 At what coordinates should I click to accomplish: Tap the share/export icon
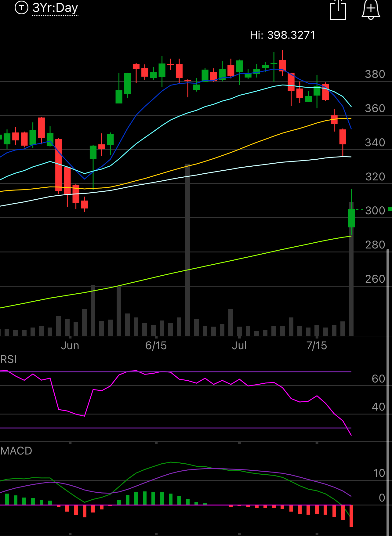coord(338,10)
